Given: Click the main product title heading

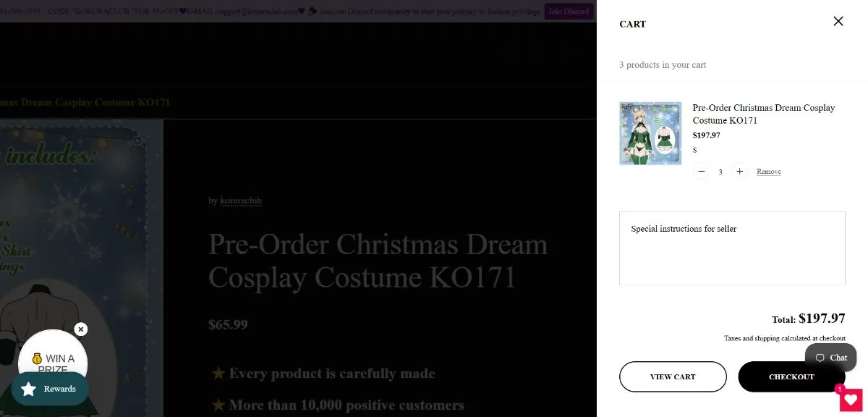Looking at the screenshot, I should point(378,261).
